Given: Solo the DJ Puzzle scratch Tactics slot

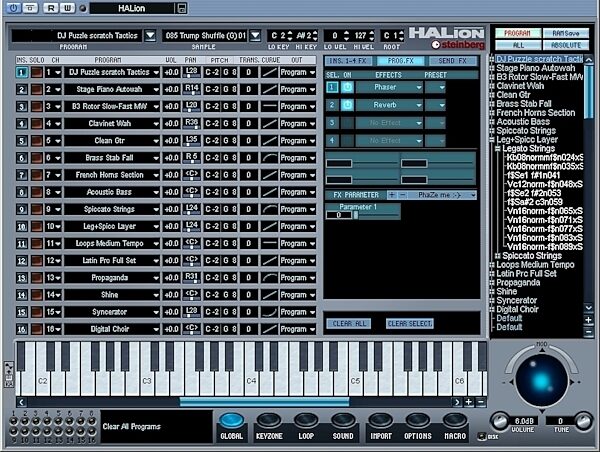Looking at the screenshot, I should [x=37, y=72].
